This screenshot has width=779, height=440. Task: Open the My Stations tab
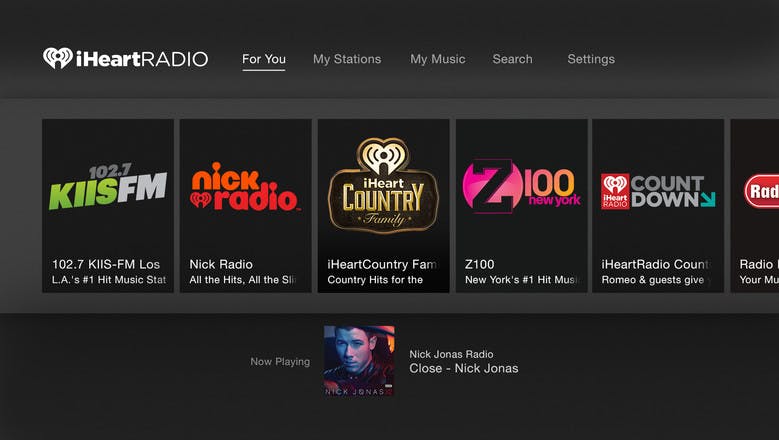click(x=347, y=59)
